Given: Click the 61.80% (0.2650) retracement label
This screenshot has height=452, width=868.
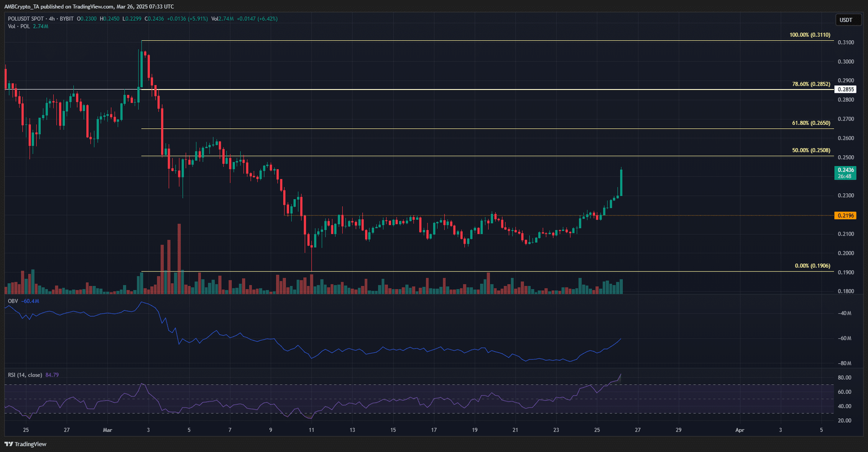Looking at the screenshot, I should tap(810, 123).
